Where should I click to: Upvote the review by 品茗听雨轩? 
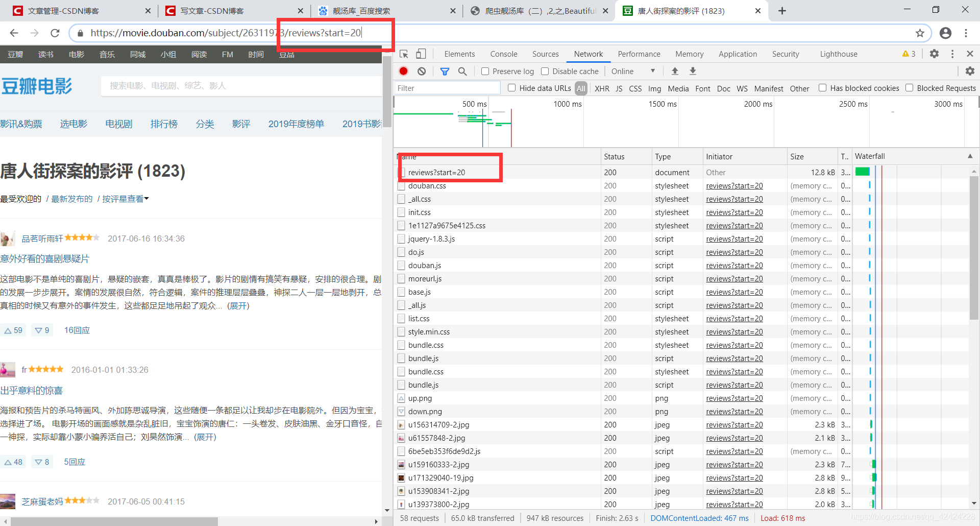13,330
